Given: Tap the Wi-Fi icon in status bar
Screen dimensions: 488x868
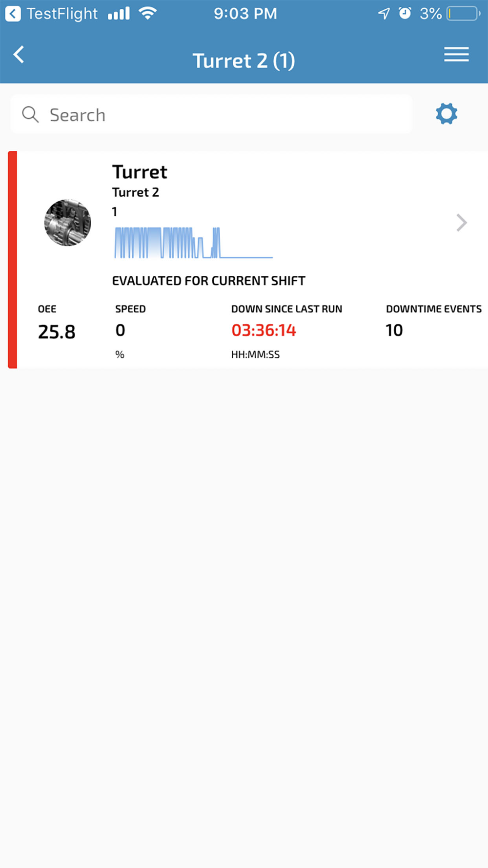Looking at the screenshot, I should point(147,13).
